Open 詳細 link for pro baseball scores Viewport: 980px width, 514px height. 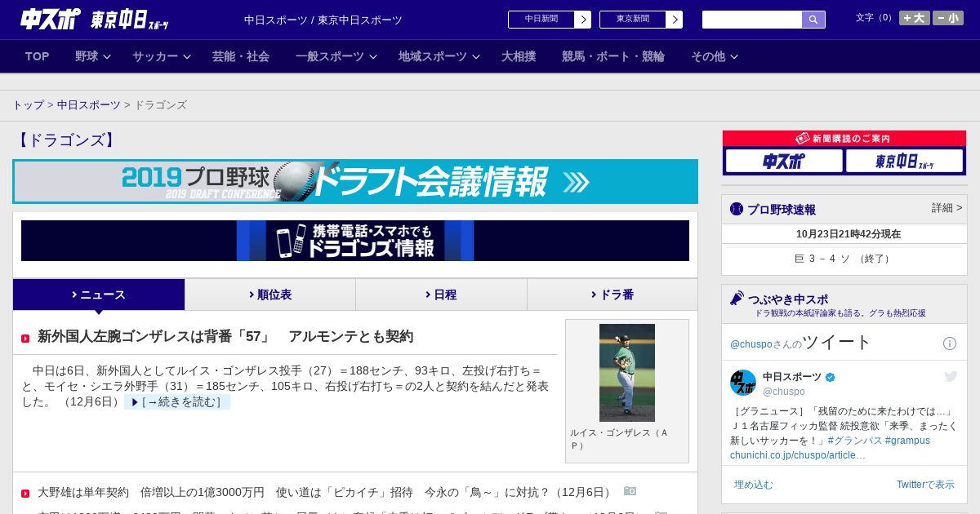947,208
